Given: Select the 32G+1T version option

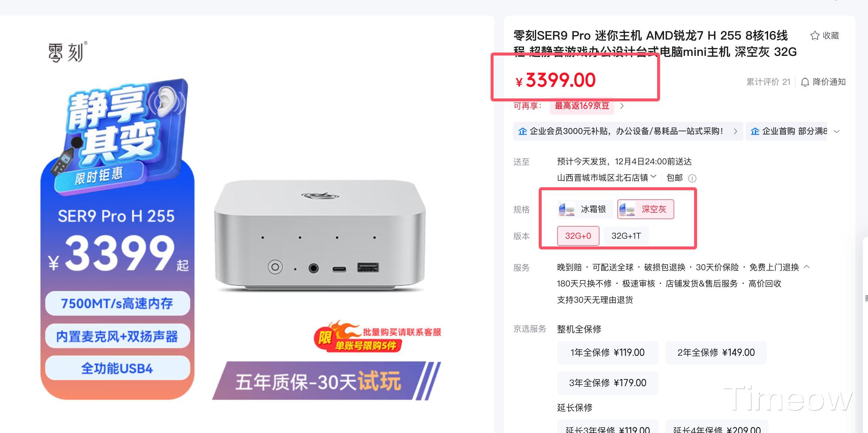Looking at the screenshot, I should coord(626,236).
